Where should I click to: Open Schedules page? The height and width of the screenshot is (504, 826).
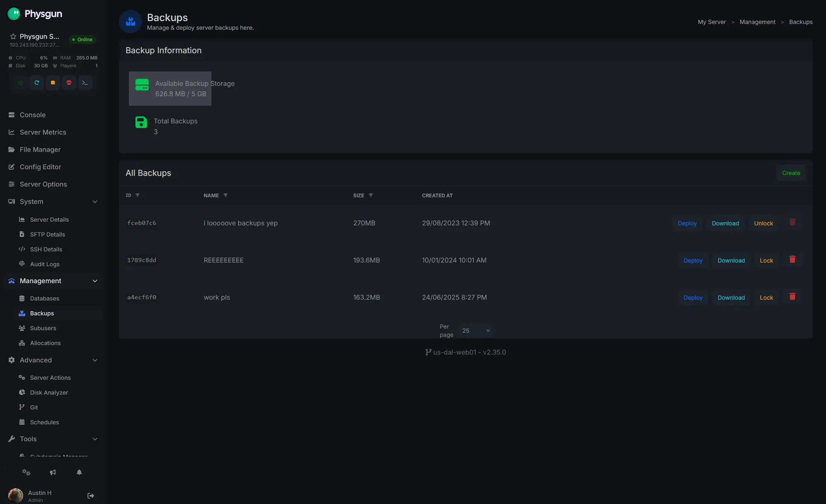point(58,422)
